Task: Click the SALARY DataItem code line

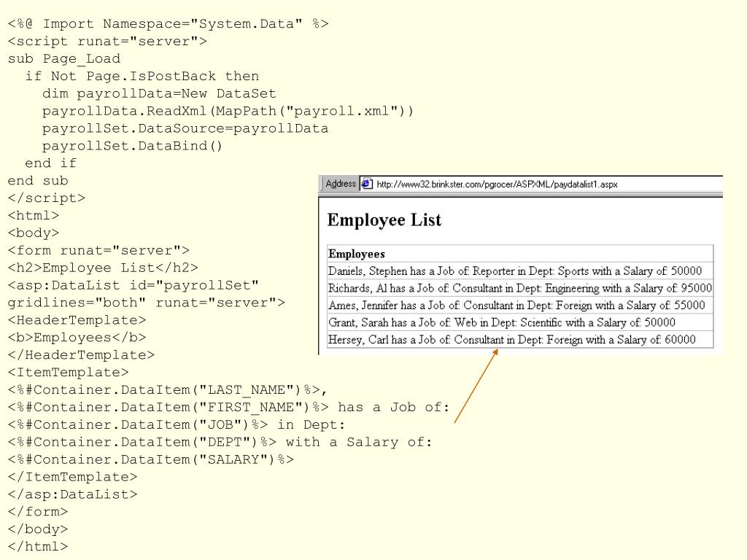Action: pyautogui.click(x=150, y=459)
